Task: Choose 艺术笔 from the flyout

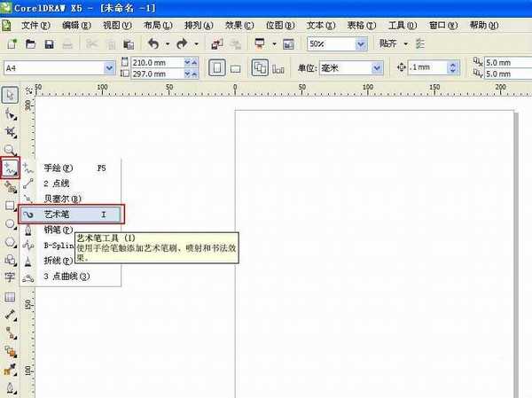Action: pos(71,215)
